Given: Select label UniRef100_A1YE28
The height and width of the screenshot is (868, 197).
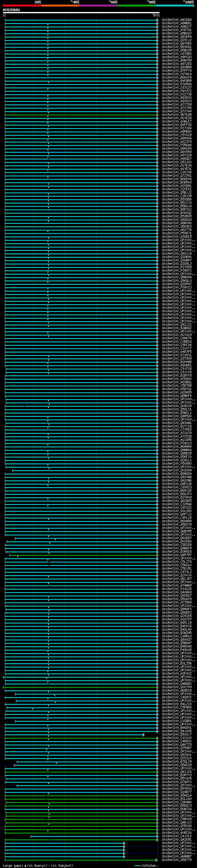Looking at the screenshot, I should (x=177, y=118).
